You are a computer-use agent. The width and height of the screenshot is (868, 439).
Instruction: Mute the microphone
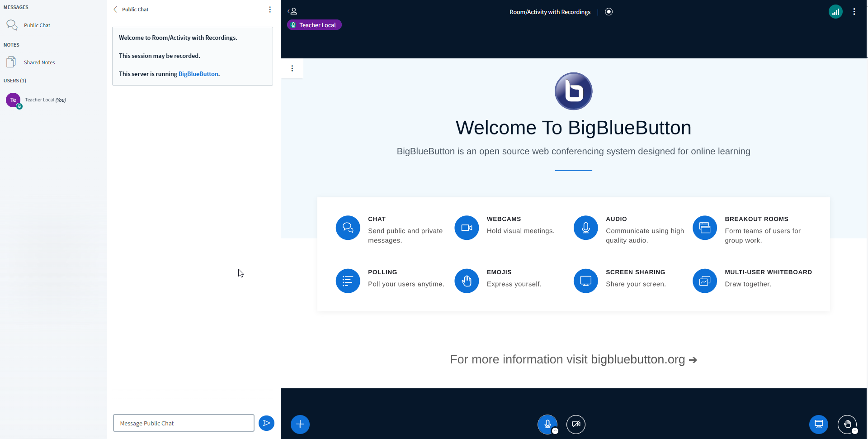547,424
